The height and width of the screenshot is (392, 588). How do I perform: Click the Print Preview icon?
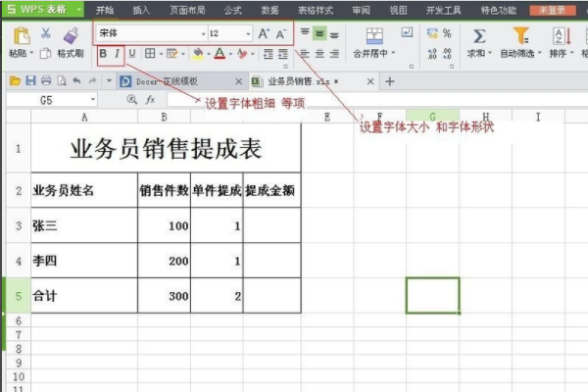pyautogui.click(x=62, y=80)
